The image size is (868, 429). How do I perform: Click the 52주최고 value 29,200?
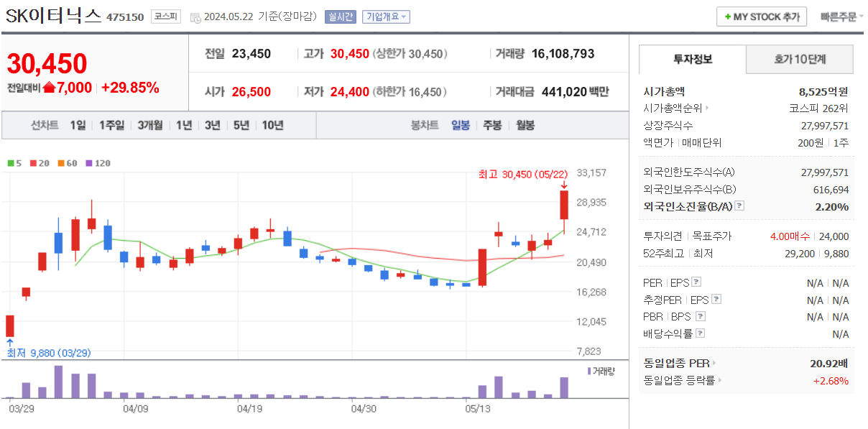click(801, 253)
